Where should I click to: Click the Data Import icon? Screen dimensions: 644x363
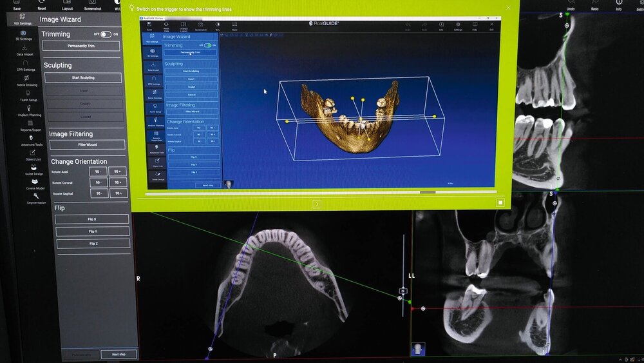tap(24, 50)
